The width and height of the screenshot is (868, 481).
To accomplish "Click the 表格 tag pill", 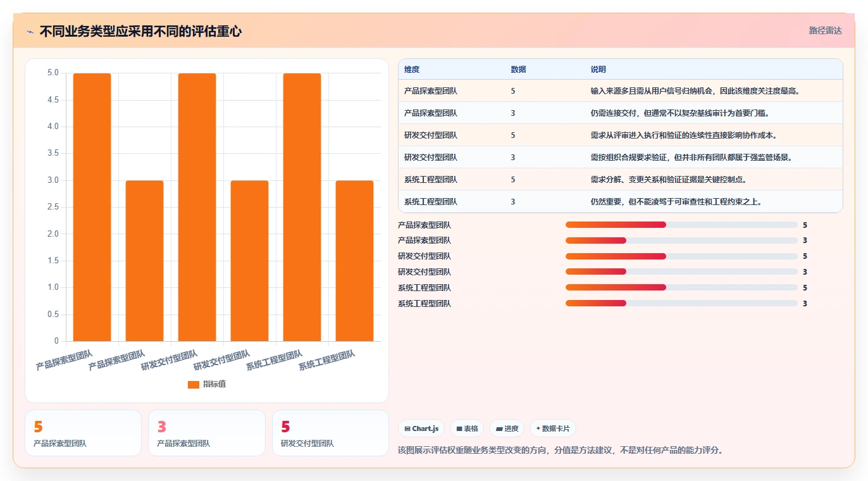I will [x=467, y=428].
